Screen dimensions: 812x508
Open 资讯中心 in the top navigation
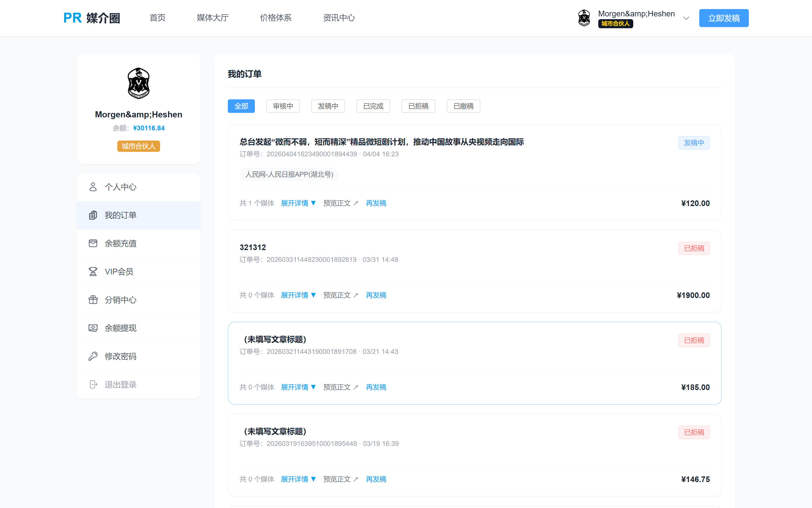pyautogui.click(x=339, y=18)
